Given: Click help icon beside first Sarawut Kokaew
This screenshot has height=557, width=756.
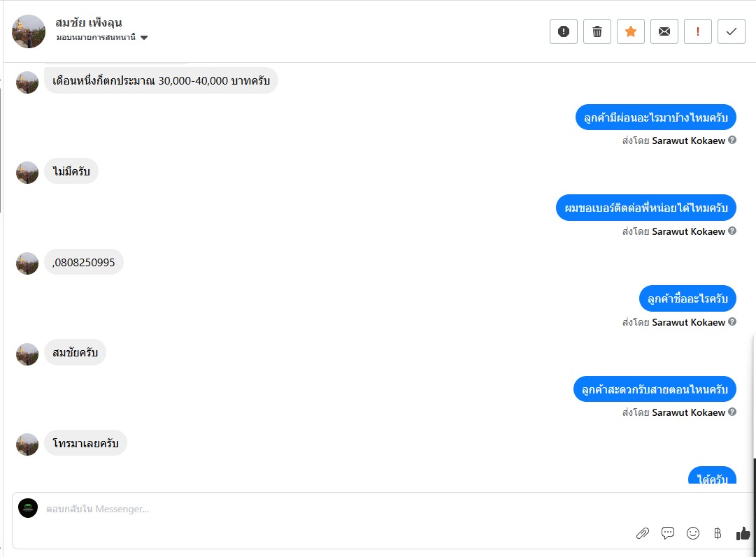Looking at the screenshot, I should tap(732, 140).
